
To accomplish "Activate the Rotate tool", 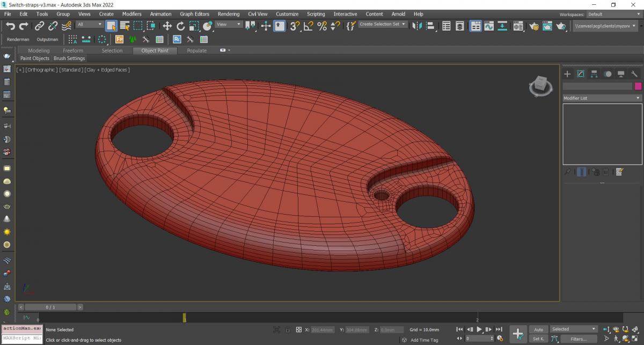I will (180, 26).
